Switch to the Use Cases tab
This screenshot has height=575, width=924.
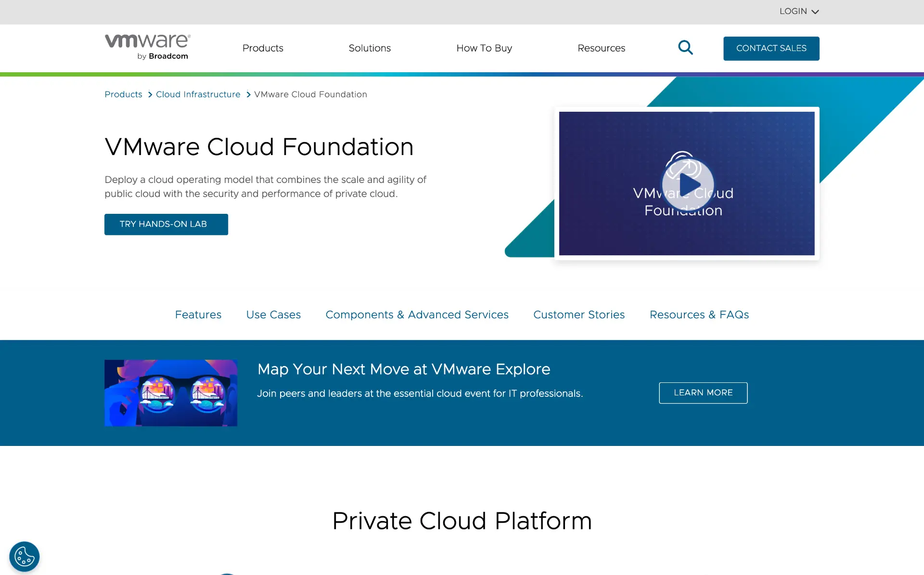pyautogui.click(x=273, y=314)
